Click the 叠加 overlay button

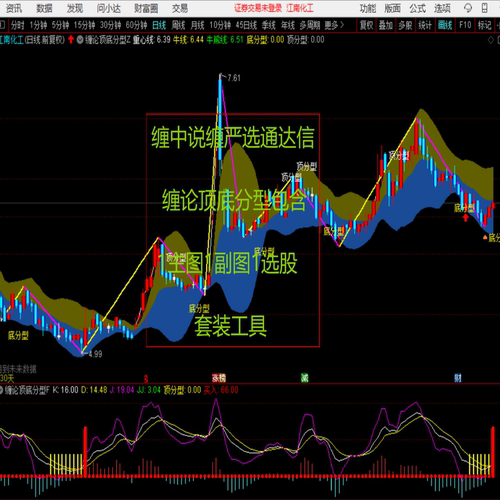point(386,25)
